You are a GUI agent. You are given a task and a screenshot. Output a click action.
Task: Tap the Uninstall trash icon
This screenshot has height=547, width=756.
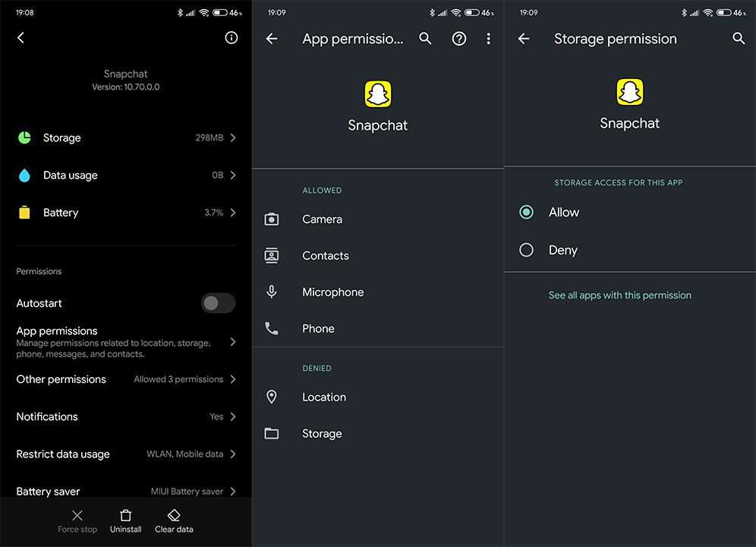tap(126, 516)
